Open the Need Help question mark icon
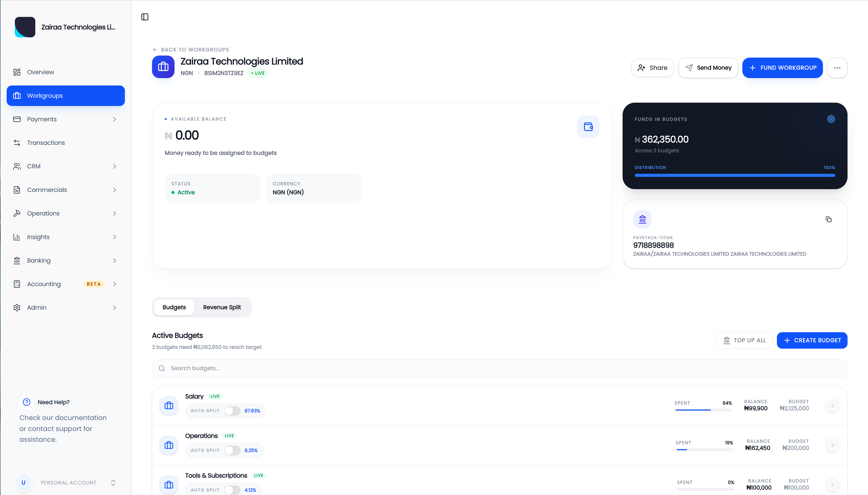The width and height of the screenshot is (868, 495). tap(27, 402)
